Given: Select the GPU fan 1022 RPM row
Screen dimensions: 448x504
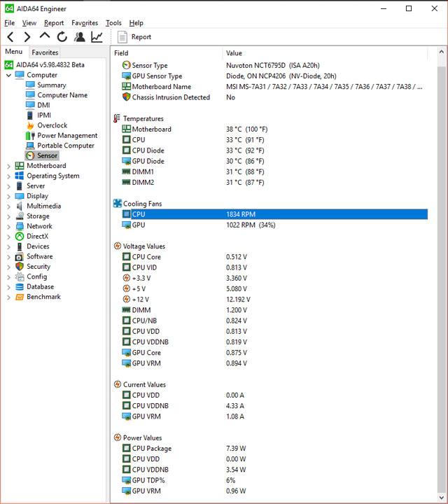Looking at the screenshot, I should coord(275,225).
